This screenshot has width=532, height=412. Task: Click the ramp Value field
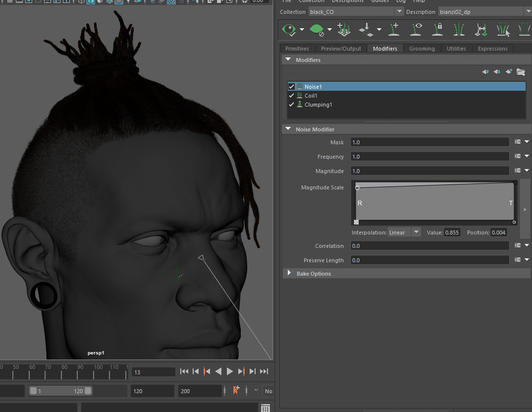tap(452, 233)
